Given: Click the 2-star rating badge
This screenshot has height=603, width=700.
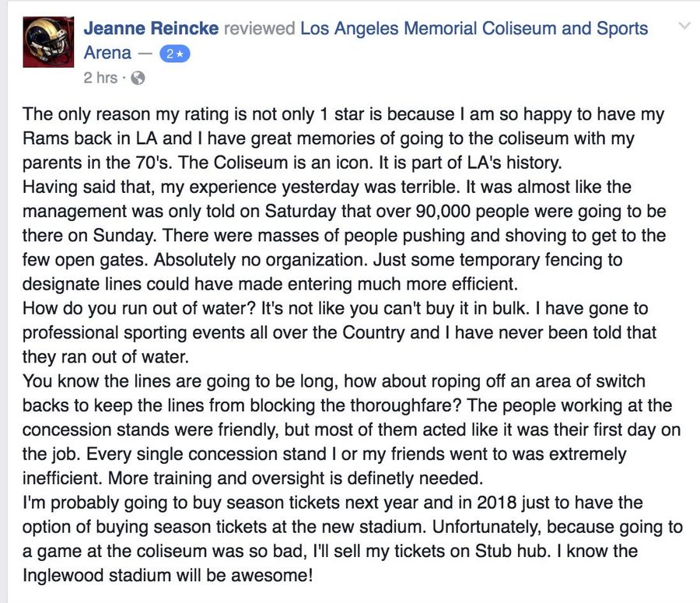Looking at the screenshot, I should (x=174, y=54).
